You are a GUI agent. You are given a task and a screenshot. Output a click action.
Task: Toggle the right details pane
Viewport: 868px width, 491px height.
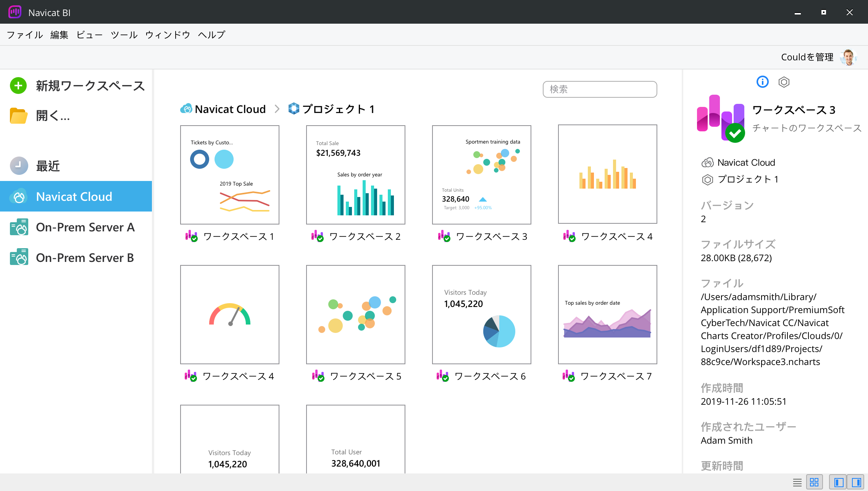pyautogui.click(x=856, y=482)
